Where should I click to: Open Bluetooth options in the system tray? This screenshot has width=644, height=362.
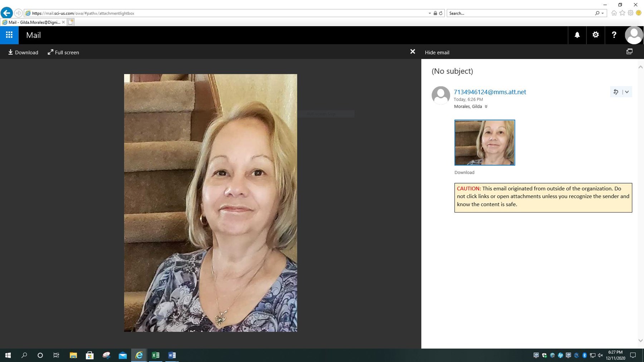point(584,355)
